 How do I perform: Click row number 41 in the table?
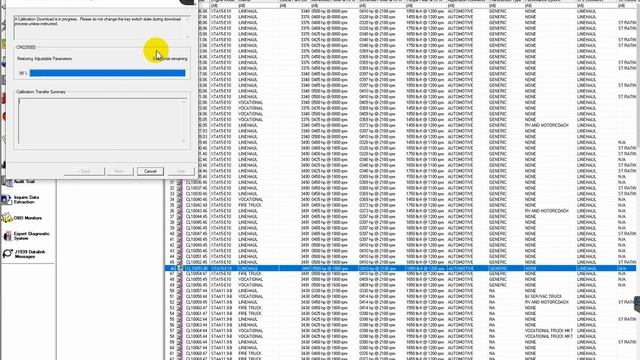coord(172,240)
